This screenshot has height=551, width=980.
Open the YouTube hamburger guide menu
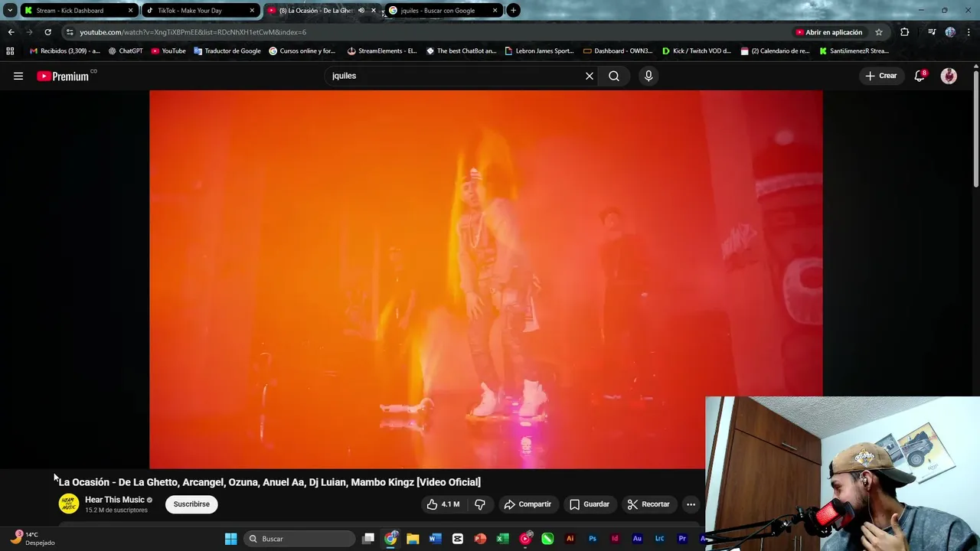[x=18, y=76]
